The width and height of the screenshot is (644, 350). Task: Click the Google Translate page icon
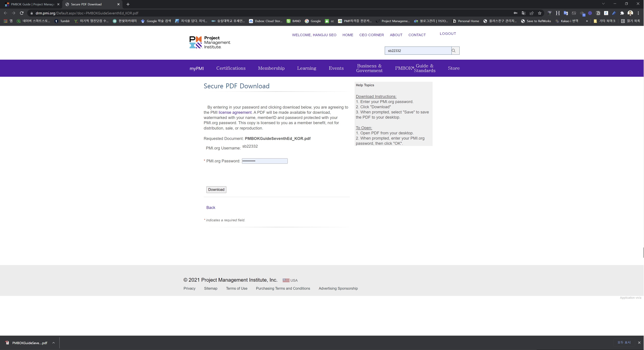[523, 13]
